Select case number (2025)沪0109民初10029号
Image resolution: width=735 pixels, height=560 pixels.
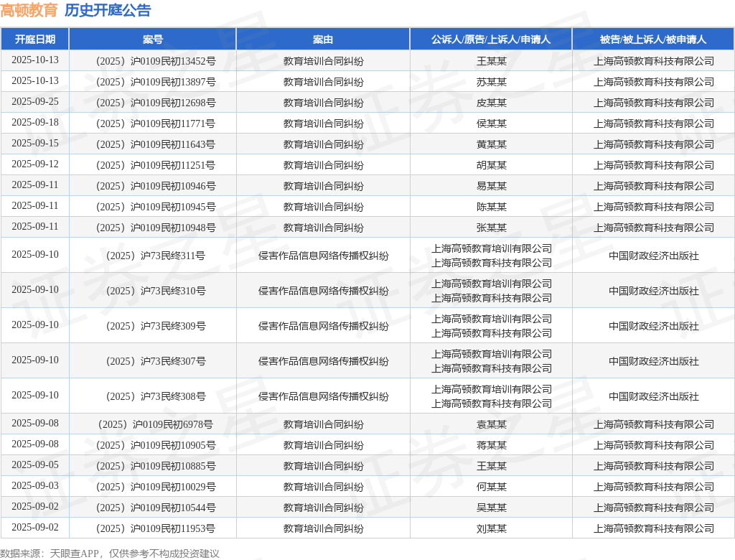click(x=156, y=487)
